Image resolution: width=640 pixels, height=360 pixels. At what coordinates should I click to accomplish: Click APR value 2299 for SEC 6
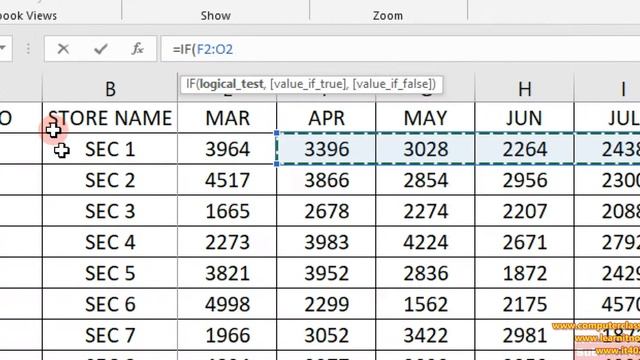[327, 304]
